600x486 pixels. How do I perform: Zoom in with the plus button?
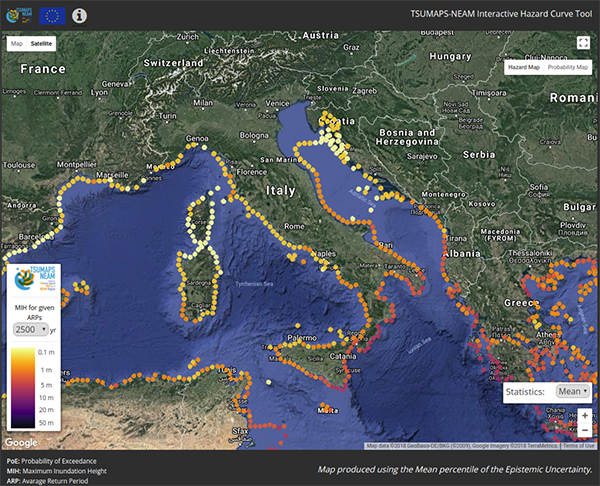coord(585,416)
